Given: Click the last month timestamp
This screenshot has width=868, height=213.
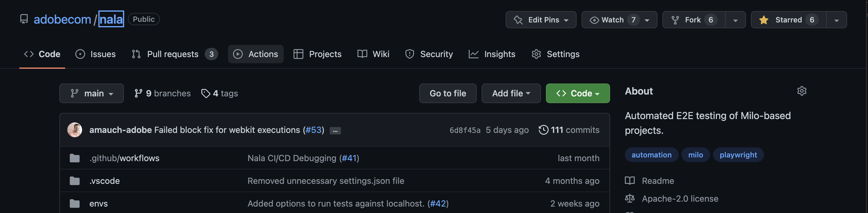Looking at the screenshot, I should (578, 158).
